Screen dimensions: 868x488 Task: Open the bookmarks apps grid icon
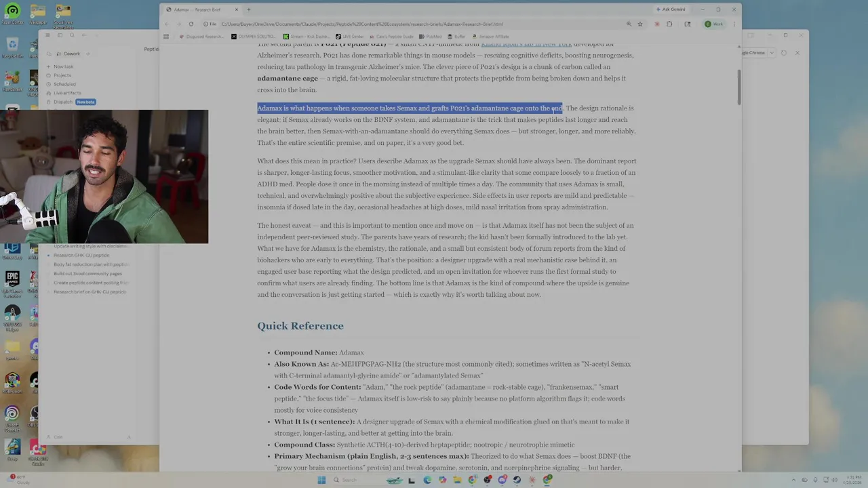(x=166, y=37)
